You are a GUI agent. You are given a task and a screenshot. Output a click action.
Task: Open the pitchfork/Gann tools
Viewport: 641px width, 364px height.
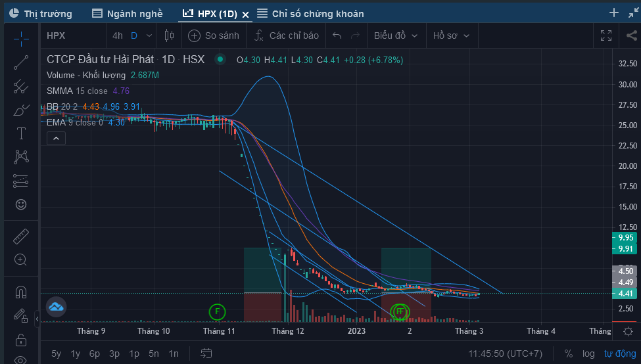pos(21,86)
